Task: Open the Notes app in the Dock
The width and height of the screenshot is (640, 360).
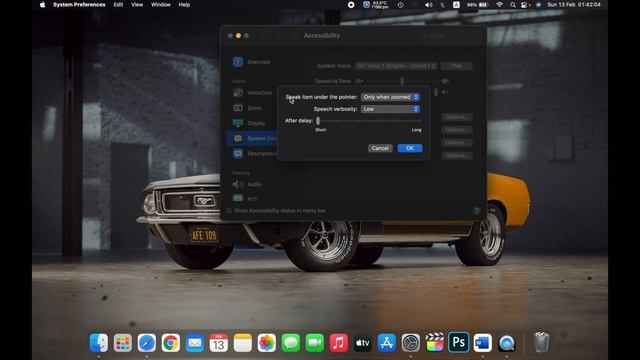Action: tap(242, 343)
